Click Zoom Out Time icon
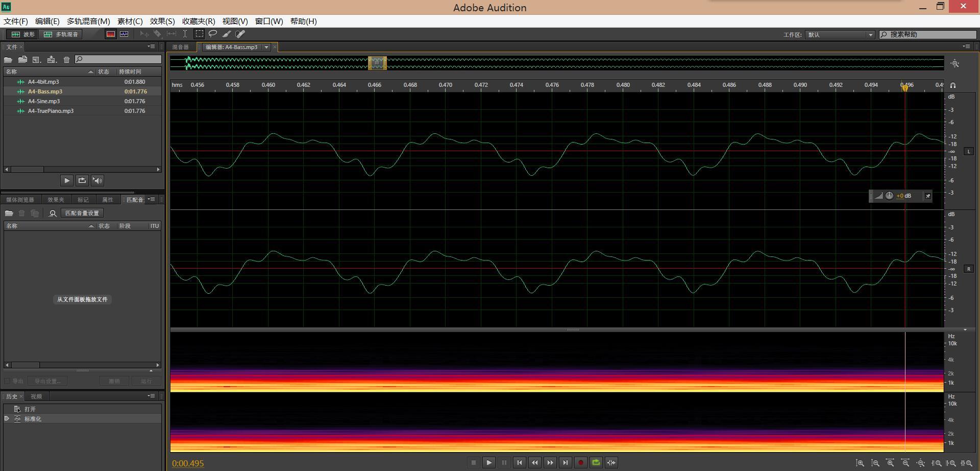 tap(905, 463)
